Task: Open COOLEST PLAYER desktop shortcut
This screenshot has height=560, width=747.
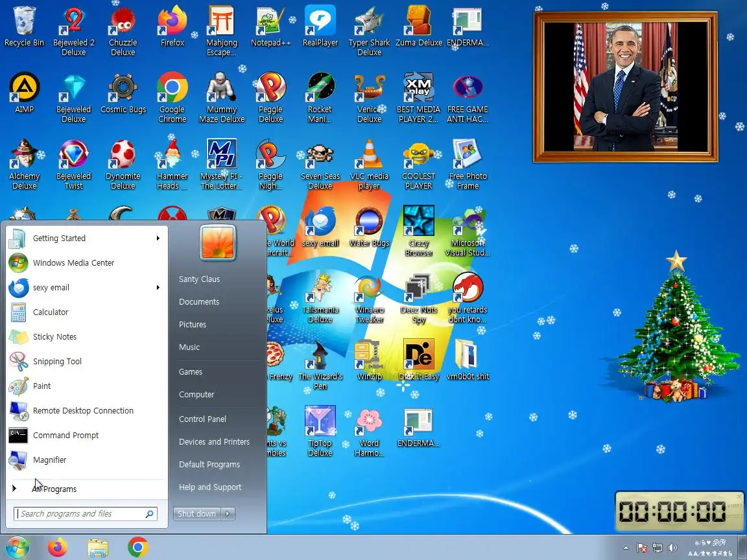Action: click(418, 164)
